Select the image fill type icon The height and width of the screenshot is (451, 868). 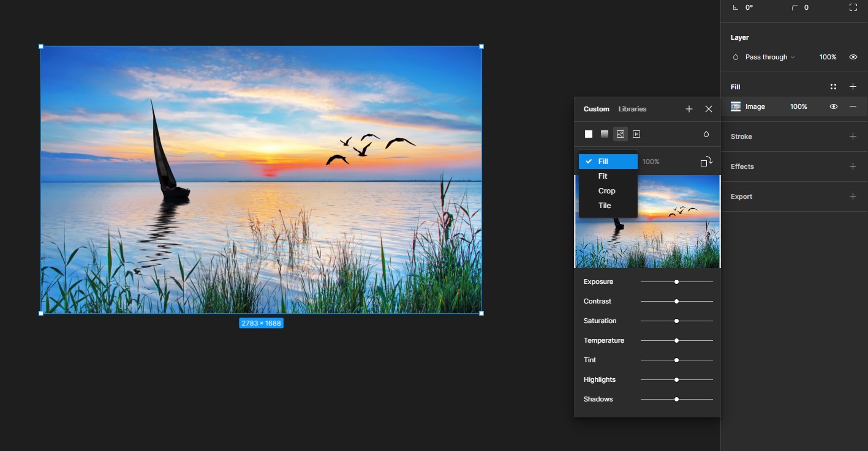click(621, 134)
